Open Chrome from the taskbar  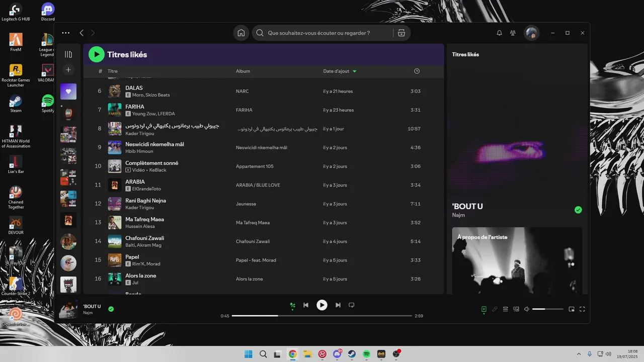pyautogui.click(x=292, y=354)
